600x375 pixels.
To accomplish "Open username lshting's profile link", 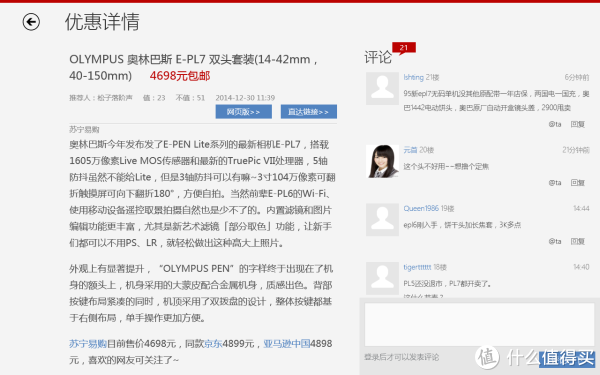I will (x=413, y=77).
